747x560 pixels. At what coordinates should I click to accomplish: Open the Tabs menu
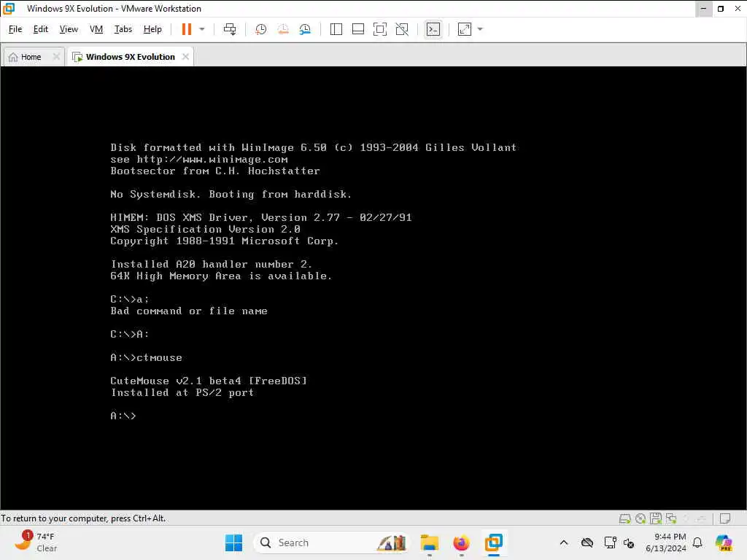click(x=123, y=29)
